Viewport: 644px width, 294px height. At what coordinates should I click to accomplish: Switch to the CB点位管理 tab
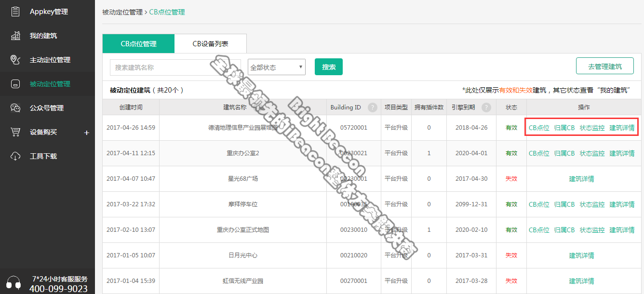click(138, 43)
